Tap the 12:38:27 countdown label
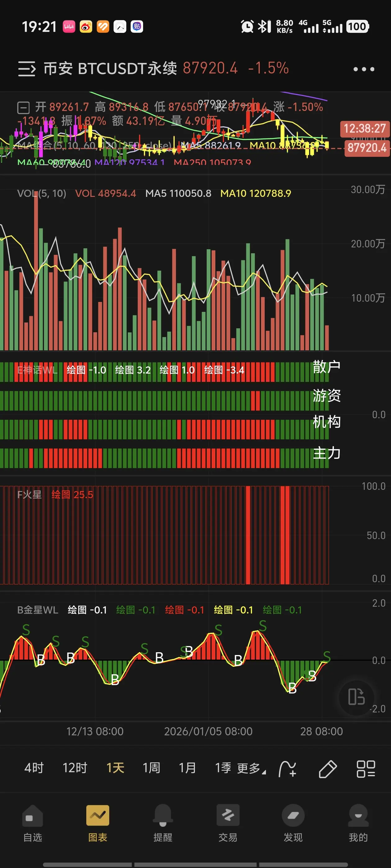This screenshot has height=868, width=391. click(365, 129)
